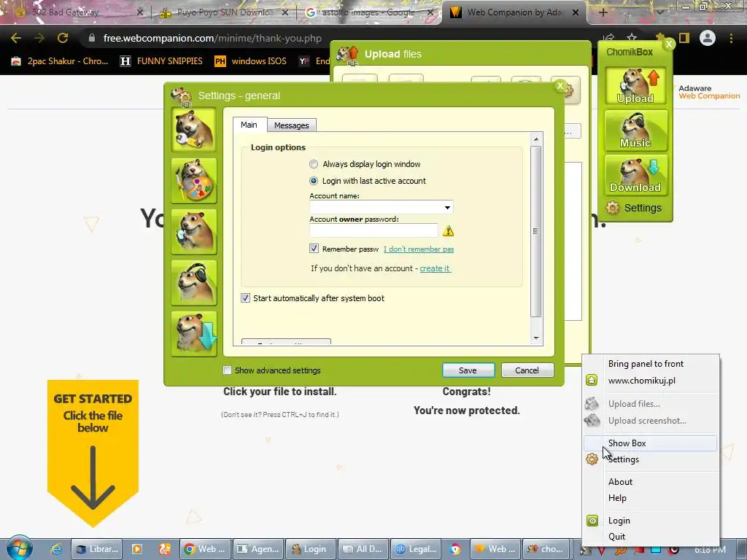Click the settings scrollbar up arrow
The image size is (747, 560).
pos(536,139)
